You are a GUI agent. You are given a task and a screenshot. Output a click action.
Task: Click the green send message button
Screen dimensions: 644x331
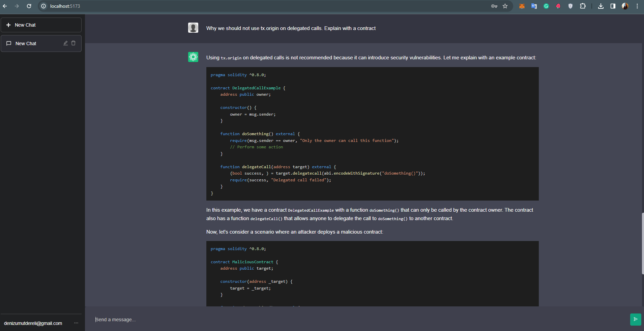coord(635,319)
